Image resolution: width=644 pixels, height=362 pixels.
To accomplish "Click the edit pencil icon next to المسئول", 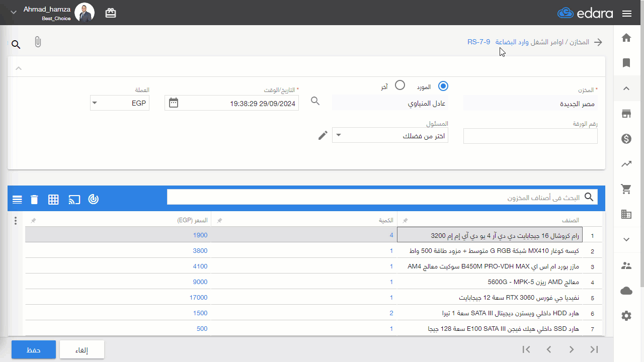I will 323,135.
